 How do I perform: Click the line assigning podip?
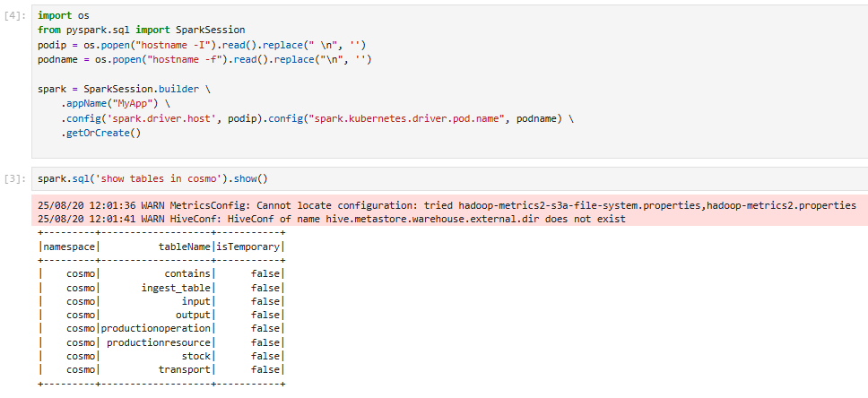coord(202,45)
